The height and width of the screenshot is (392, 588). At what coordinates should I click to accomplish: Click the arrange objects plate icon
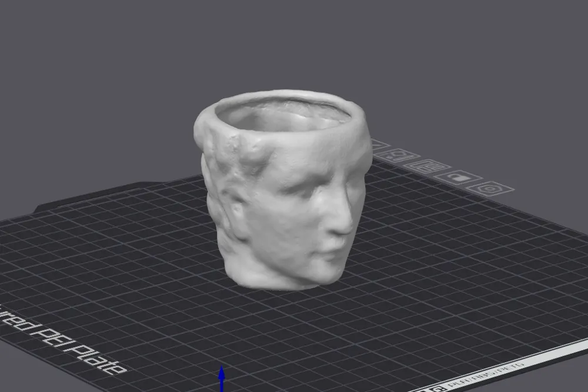[x=427, y=166]
